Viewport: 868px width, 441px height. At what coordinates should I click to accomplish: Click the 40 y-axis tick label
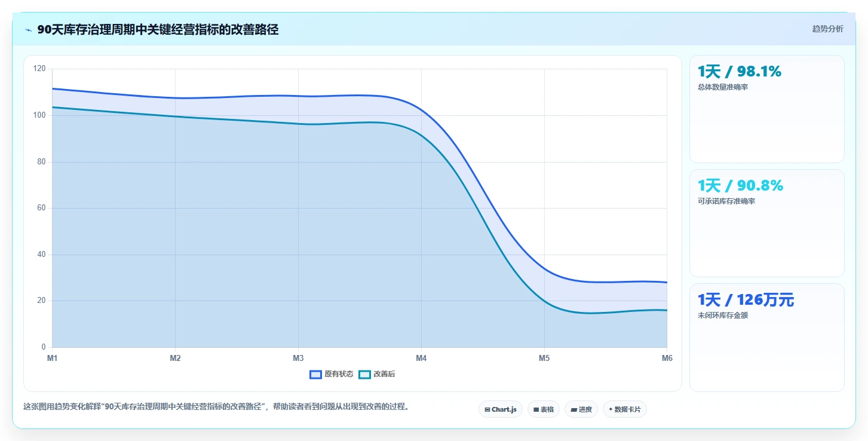point(41,255)
